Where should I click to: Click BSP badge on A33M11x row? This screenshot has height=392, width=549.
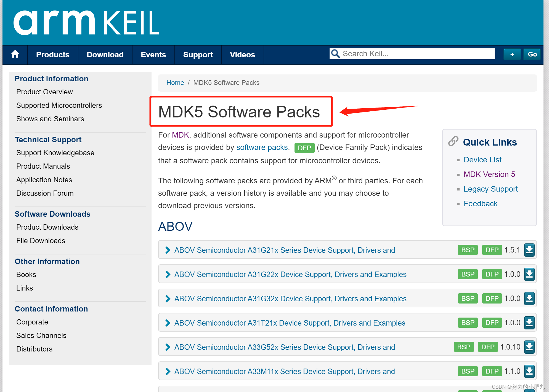pyautogui.click(x=468, y=371)
